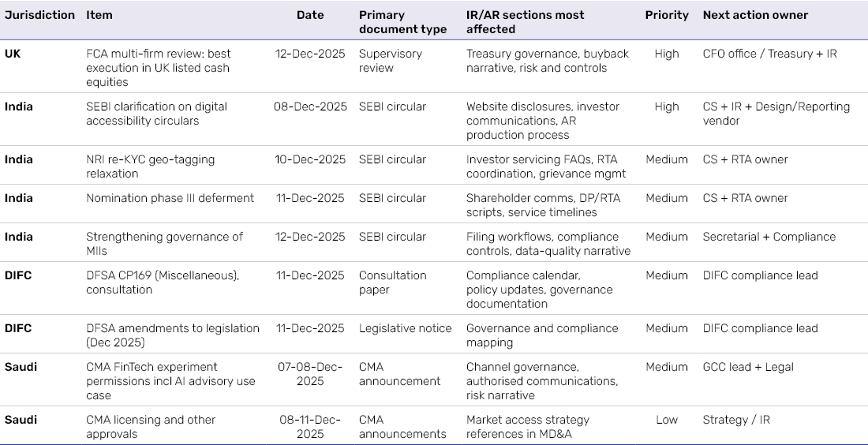Image resolution: width=868 pixels, height=445 pixels.
Task: Select the DFSA CP169 consultation item
Action: pos(163,282)
